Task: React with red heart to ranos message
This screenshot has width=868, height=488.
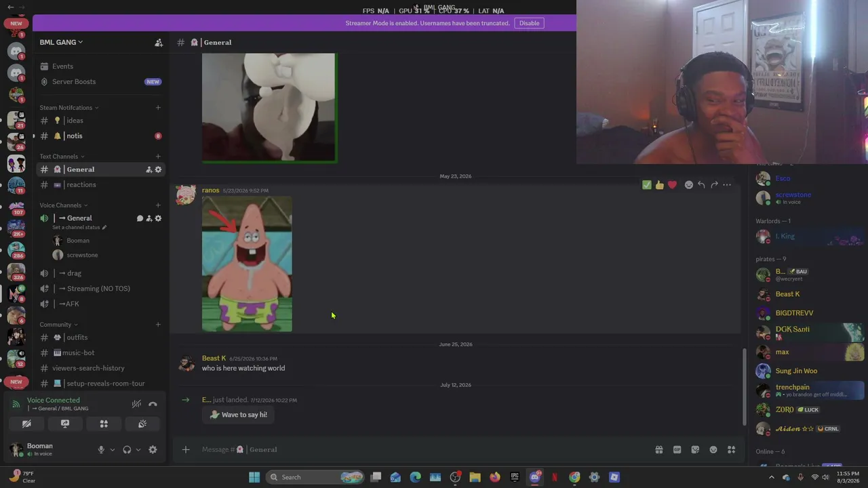Action: 672,184
